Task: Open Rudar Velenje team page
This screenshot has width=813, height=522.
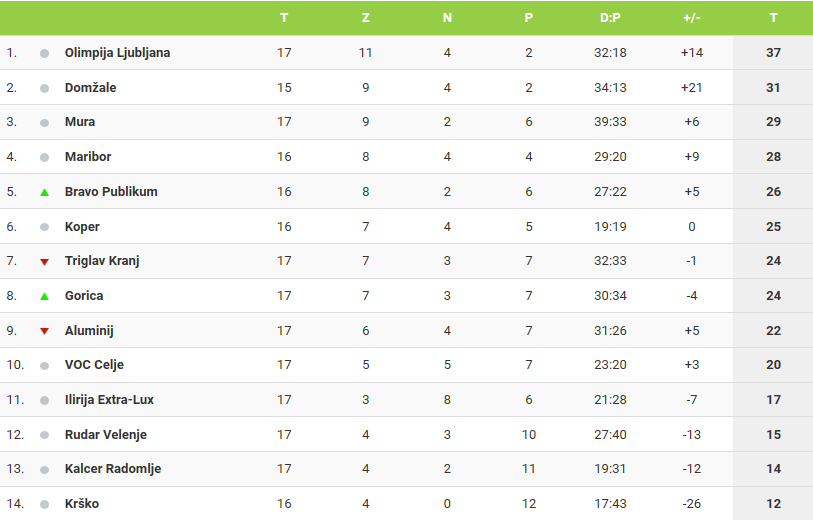Action: (106, 434)
